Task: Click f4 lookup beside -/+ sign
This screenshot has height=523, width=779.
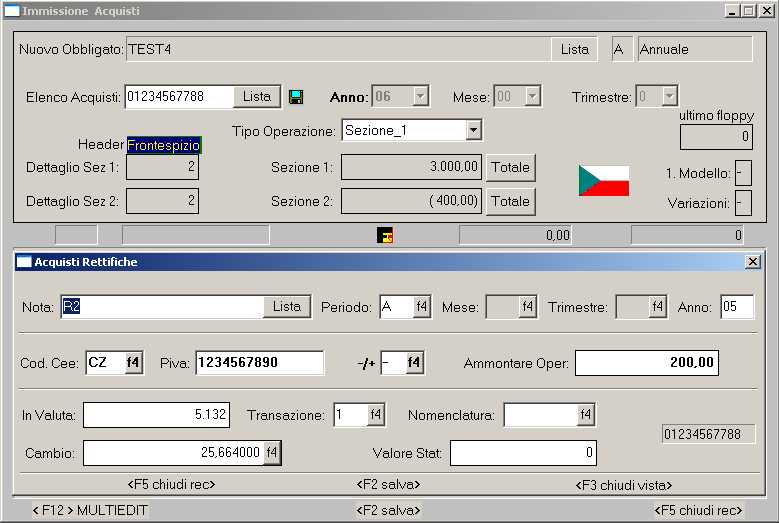Action: click(x=413, y=363)
